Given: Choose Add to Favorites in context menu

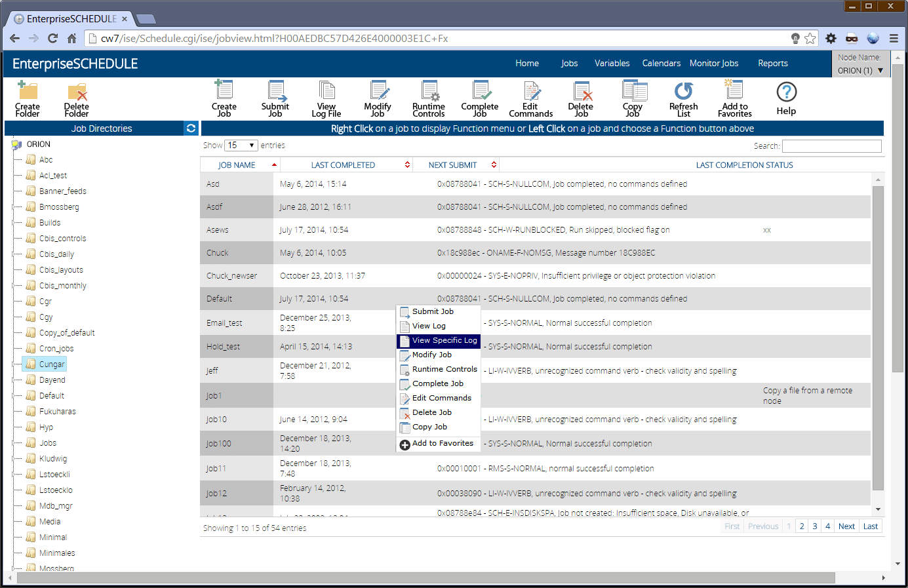Looking at the screenshot, I should [x=439, y=444].
